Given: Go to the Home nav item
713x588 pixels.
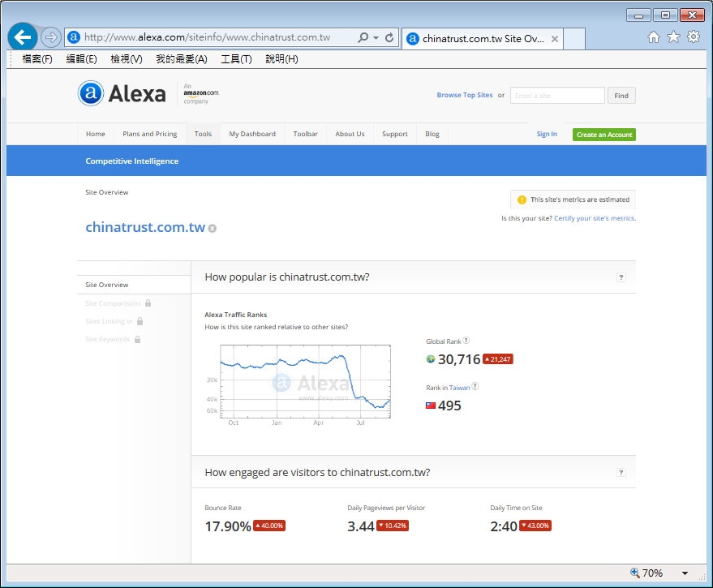Looking at the screenshot, I should point(95,134).
